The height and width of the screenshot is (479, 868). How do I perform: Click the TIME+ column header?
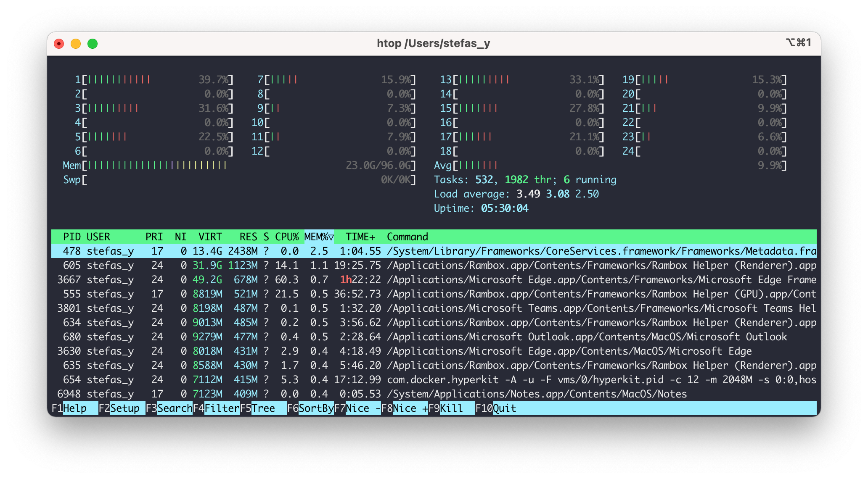pos(360,237)
